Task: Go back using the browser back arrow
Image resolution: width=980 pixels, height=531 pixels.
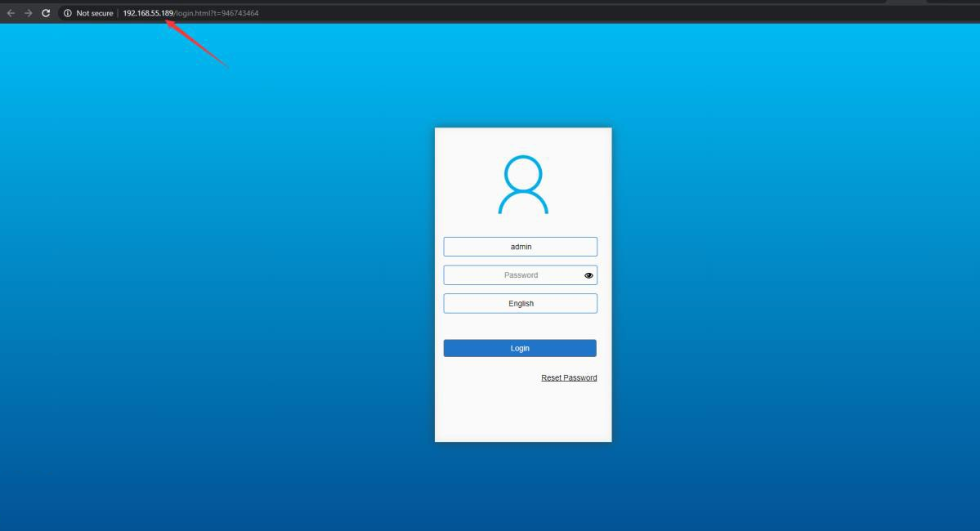Action: tap(11, 13)
